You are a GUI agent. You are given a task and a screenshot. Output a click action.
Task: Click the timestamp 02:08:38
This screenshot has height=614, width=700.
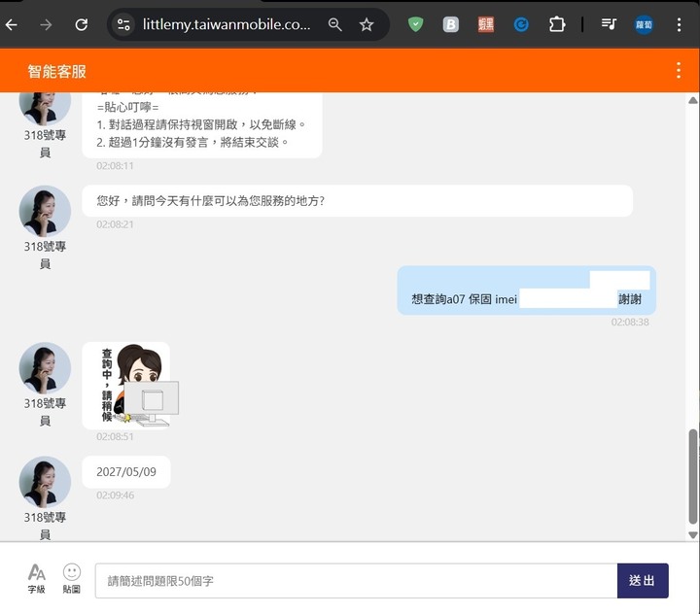point(630,323)
